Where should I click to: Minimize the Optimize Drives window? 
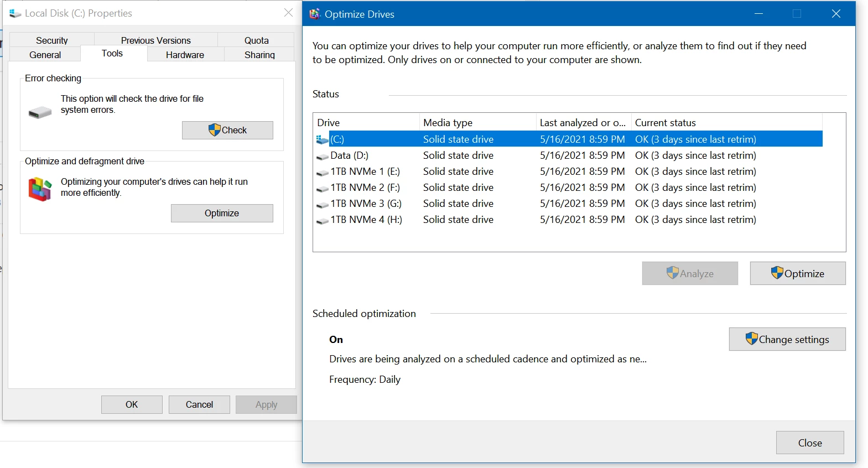click(759, 14)
